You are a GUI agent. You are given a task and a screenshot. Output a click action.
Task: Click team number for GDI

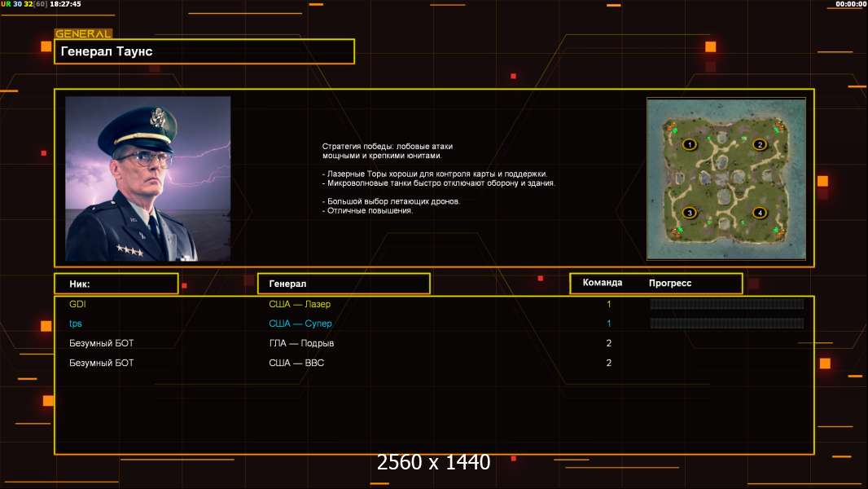[x=609, y=304]
